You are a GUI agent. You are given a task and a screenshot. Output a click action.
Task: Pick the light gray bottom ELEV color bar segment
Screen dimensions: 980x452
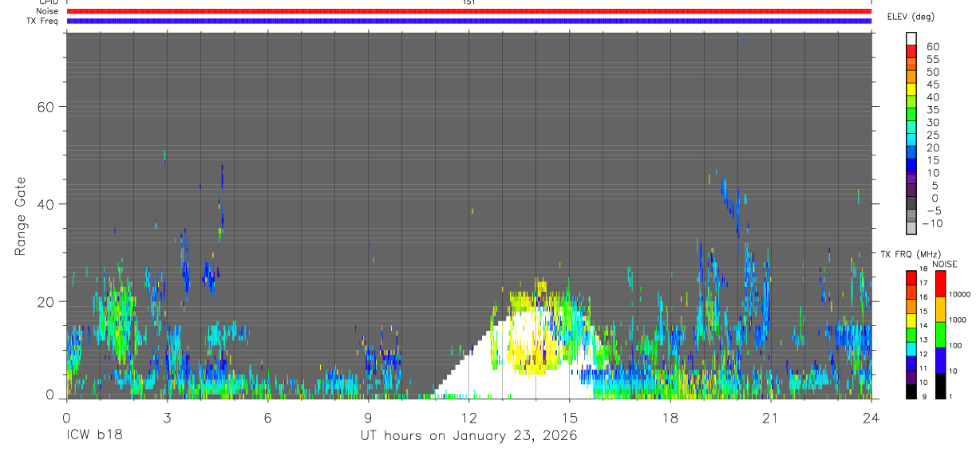[x=911, y=227]
